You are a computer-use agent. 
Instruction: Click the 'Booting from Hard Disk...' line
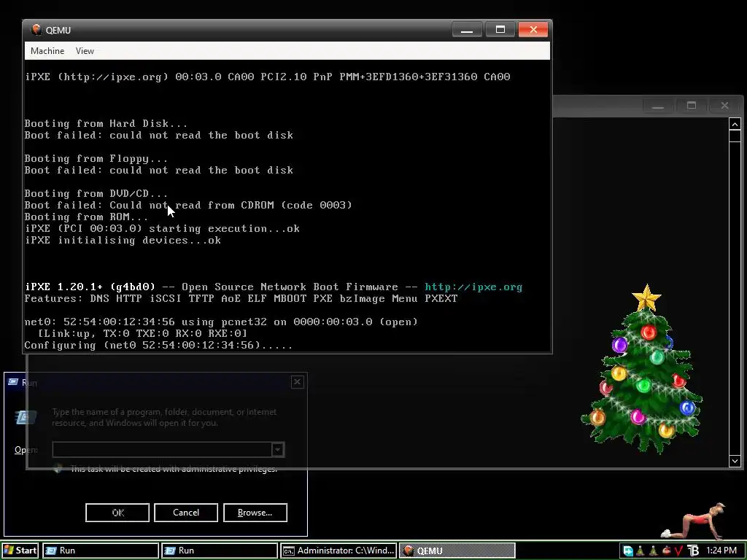(106, 124)
